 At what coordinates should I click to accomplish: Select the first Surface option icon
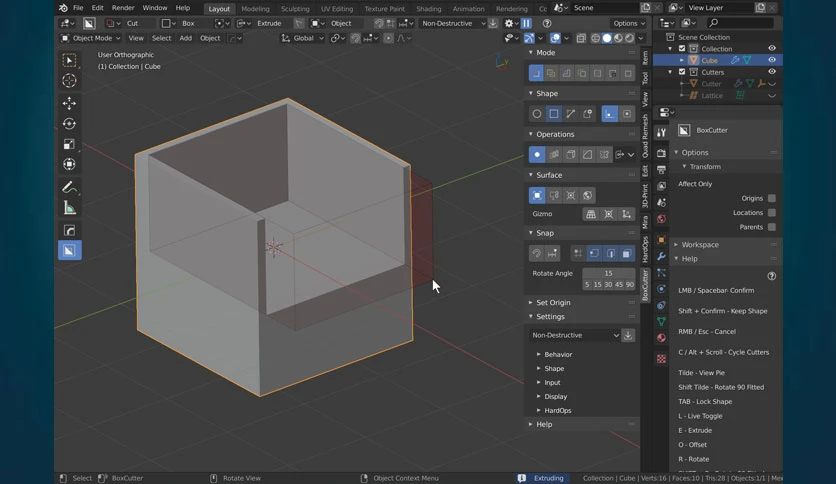537,195
